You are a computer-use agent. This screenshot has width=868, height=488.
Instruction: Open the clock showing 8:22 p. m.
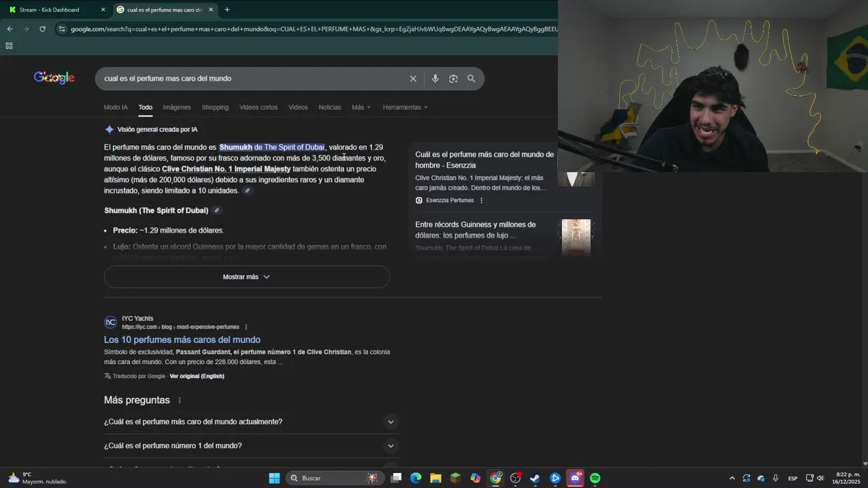coord(848,478)
